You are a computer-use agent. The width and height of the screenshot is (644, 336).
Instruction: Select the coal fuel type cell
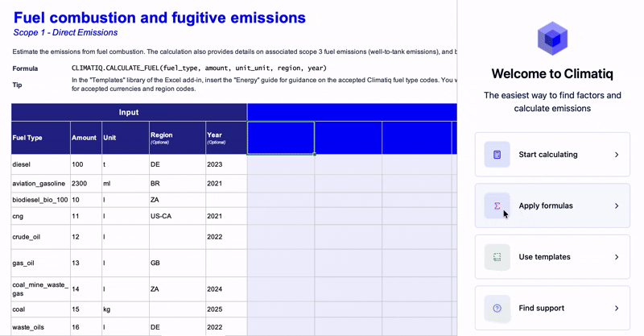(x=41, y=309)
